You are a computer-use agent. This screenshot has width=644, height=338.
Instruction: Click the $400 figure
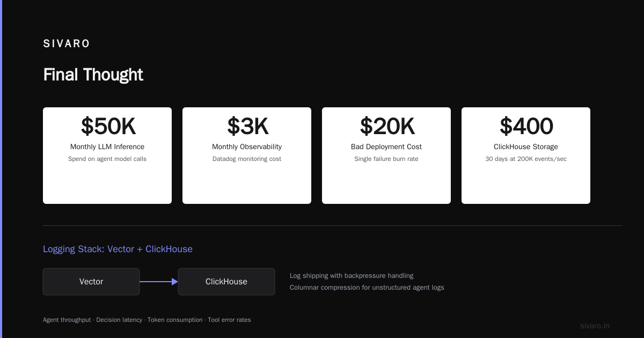point(526,126)
